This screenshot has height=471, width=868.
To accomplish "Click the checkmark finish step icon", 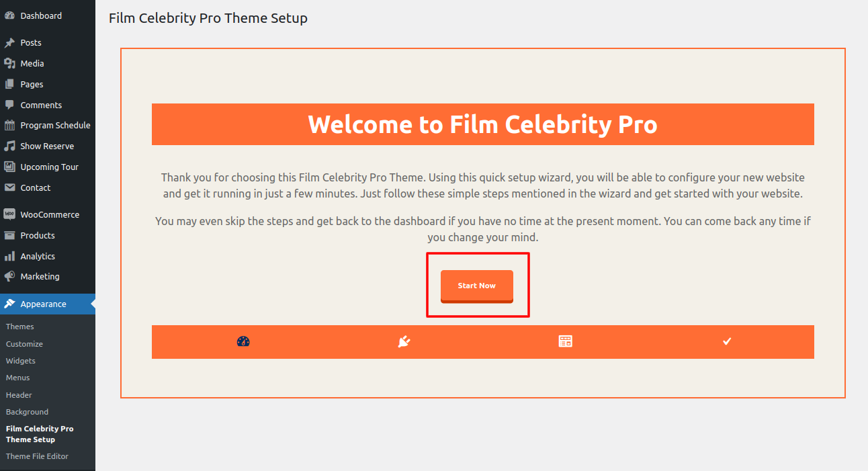I will 726,341.
